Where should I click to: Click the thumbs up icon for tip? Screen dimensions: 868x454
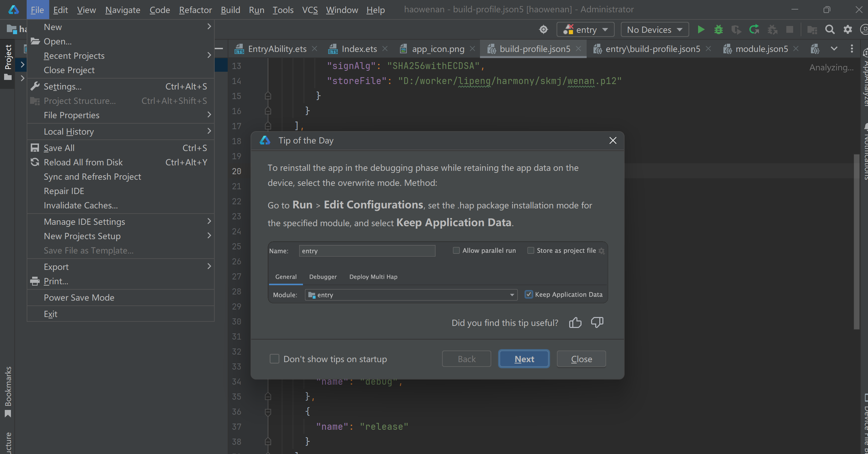click(x=575, y=322)
